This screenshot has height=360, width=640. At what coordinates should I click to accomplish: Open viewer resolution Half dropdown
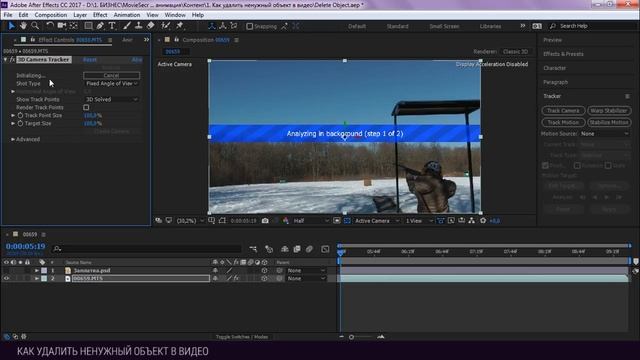[x=311, y=221]
